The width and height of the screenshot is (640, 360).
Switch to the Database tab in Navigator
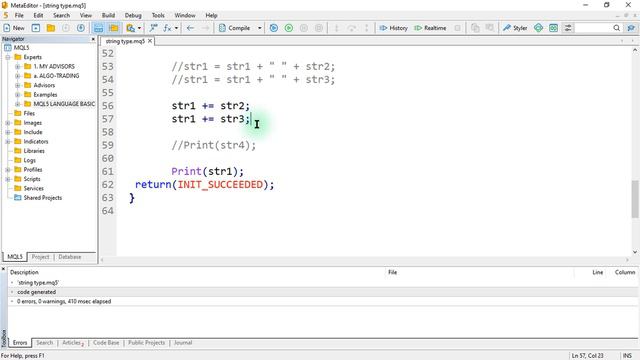[70, 257]
